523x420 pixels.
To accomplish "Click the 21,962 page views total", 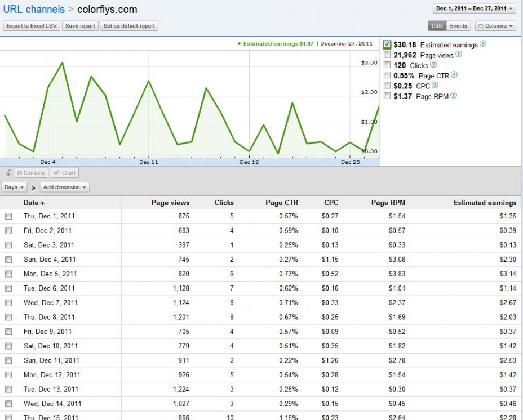I will click(405, 55).
